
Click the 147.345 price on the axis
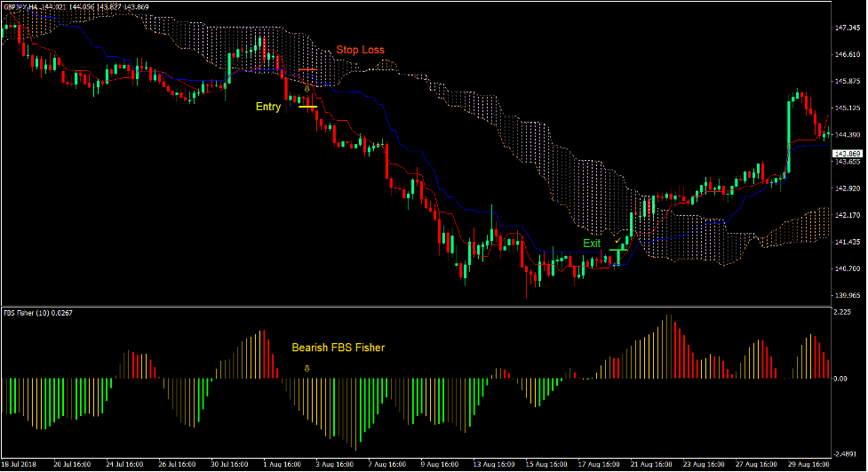coord(848,28)
